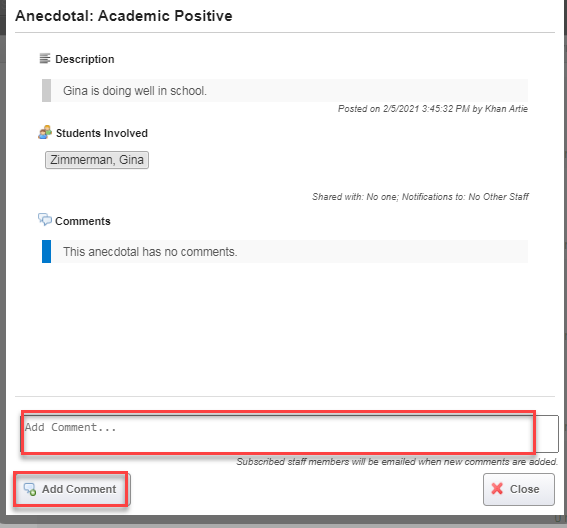Select the 'Gina is doing well in school' description

click(135, 91)
